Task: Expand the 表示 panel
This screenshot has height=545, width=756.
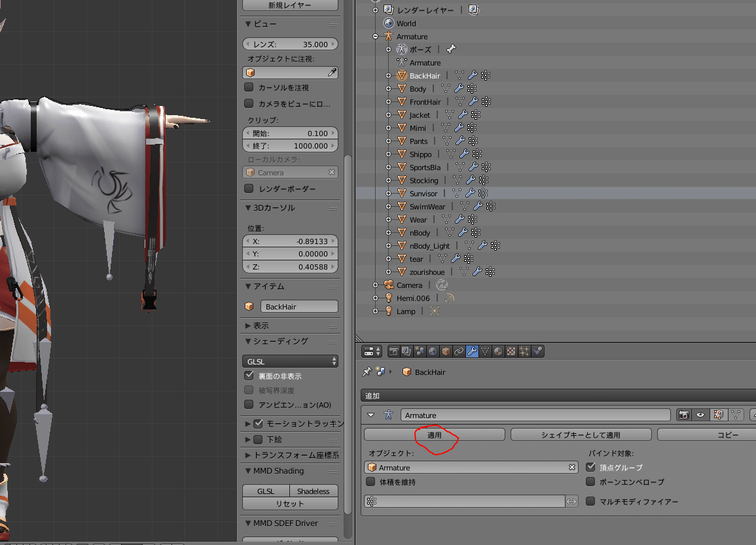Action: point(248,326)
